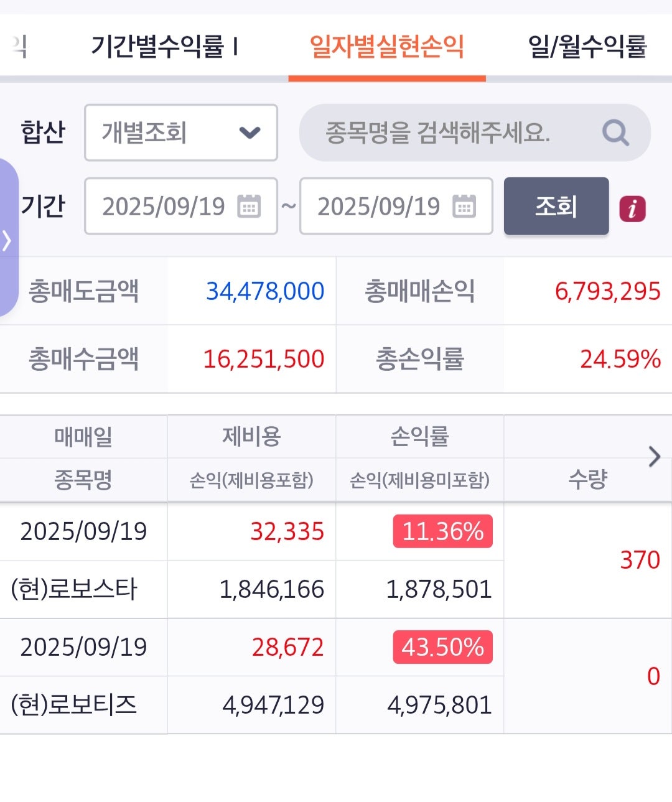672x802 pixels.
Task: Click the start date input field
Action: coord(163,207)
